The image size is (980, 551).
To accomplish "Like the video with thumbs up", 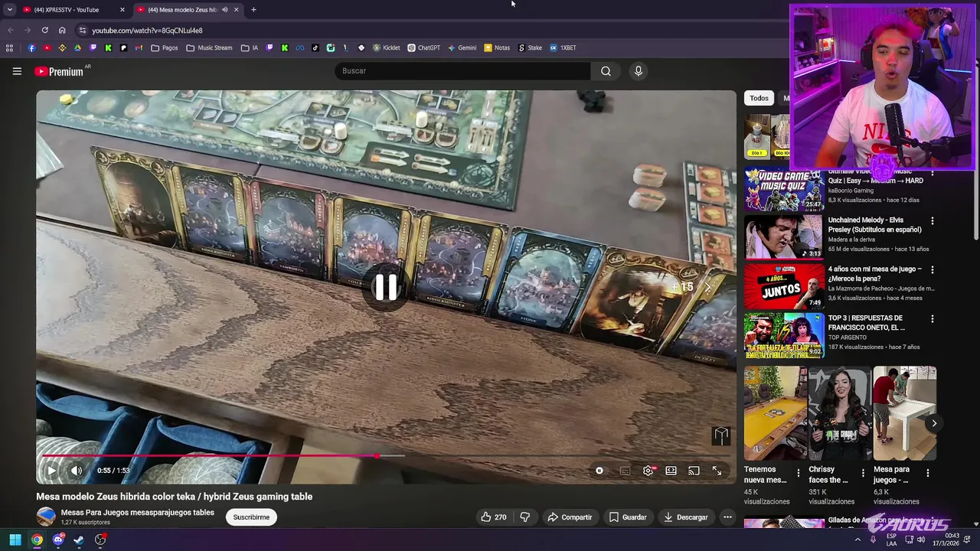I will coord(493,517).
